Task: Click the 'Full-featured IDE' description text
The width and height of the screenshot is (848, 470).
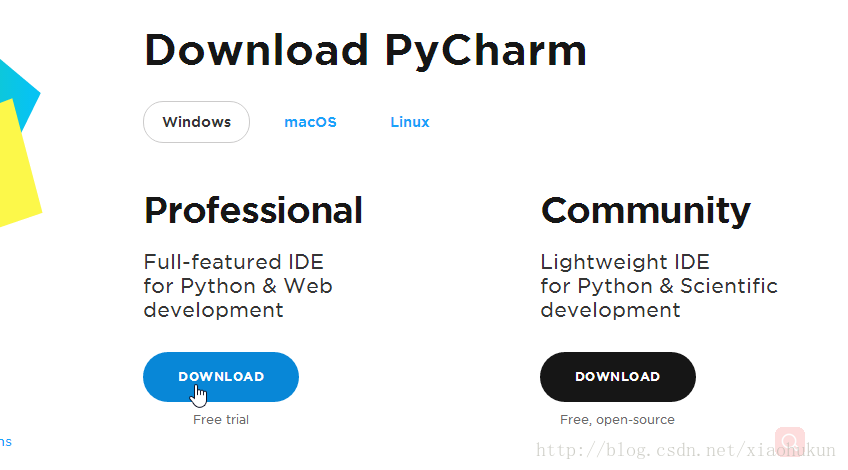Action: tap(238, 286)
